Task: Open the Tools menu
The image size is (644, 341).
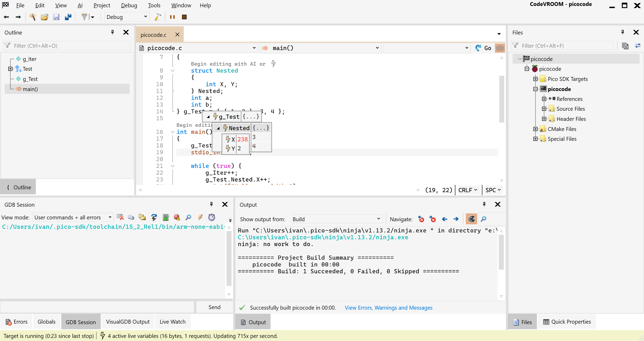Action: 154,5
